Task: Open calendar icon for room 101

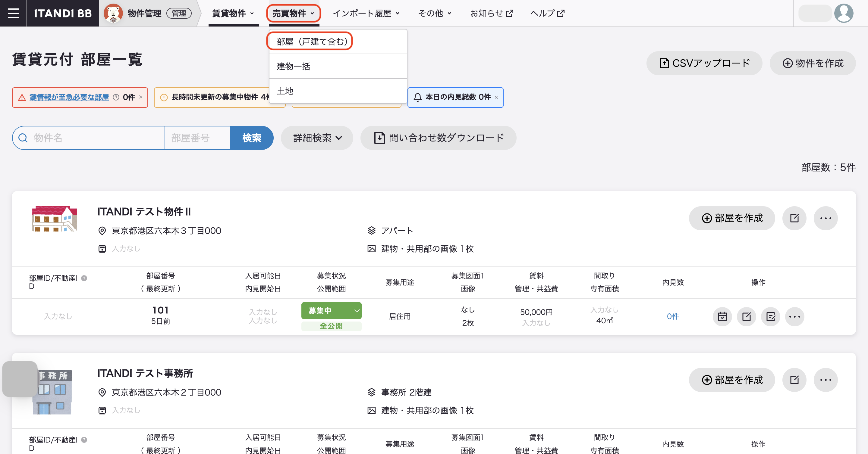Action: pos(722,316)
